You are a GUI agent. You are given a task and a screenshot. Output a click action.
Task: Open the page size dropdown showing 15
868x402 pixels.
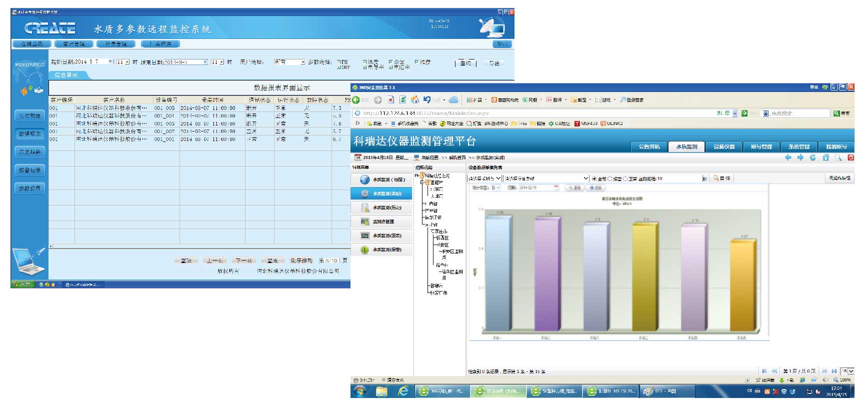pos(848,371)
